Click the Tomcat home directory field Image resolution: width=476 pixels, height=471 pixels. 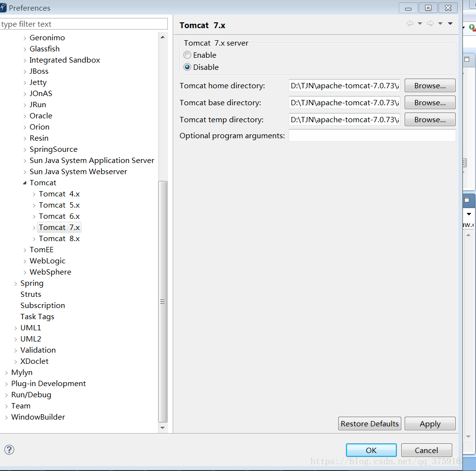(344, 85)
